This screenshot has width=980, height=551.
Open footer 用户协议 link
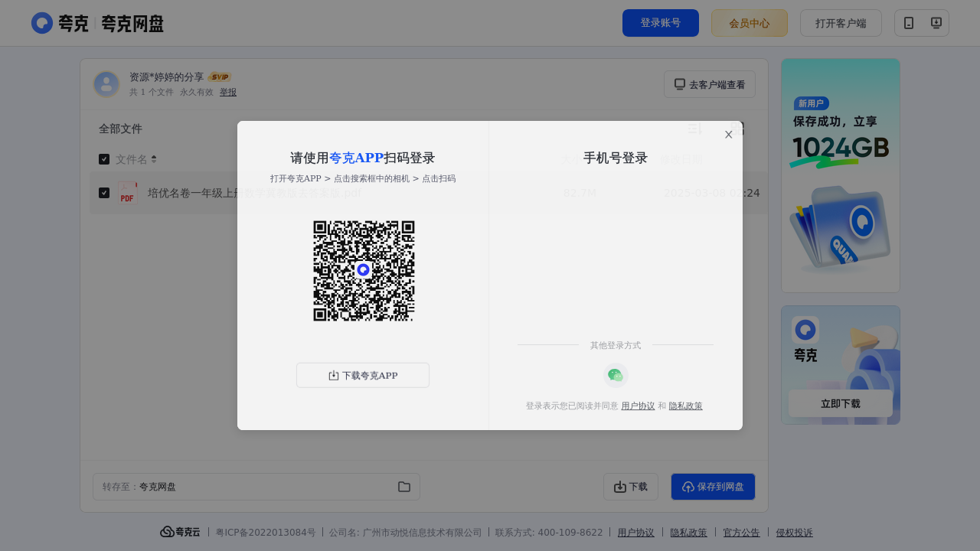[635, 533]
